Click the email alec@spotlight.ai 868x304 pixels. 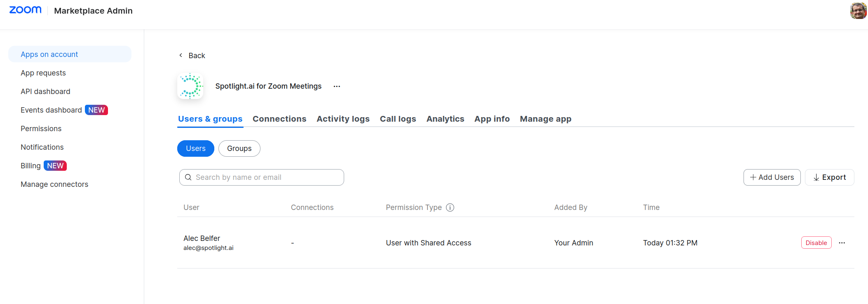(209, 248)
